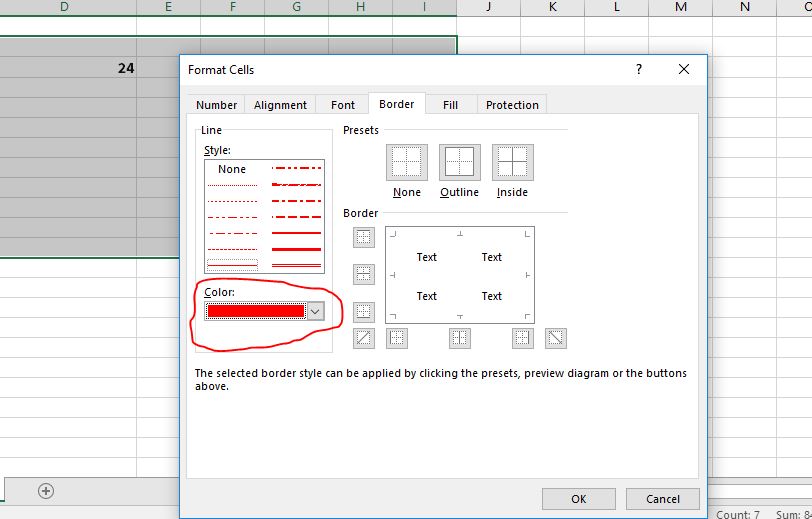Switch to the Number tab
The height and width of the screenshot is (519, 812).
pos(216,105)
